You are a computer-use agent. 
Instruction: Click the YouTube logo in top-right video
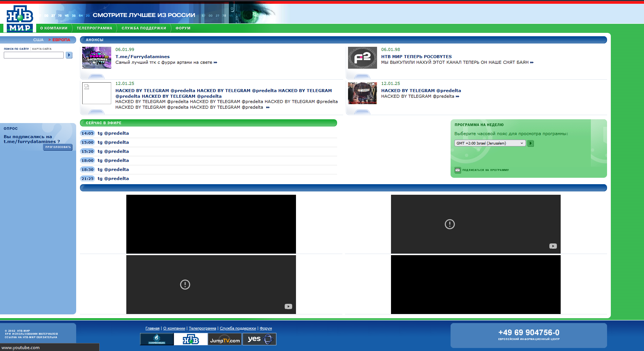tap(553, 246)
